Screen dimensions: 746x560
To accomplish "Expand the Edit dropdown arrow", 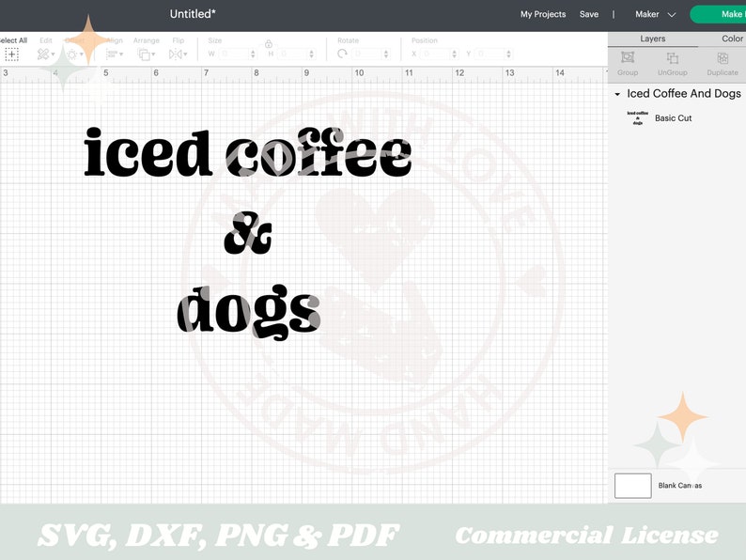I will point(53,54).
